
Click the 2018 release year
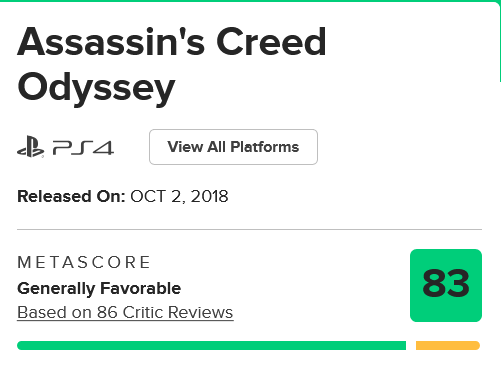pyautogui.click(x=209, y=196)
